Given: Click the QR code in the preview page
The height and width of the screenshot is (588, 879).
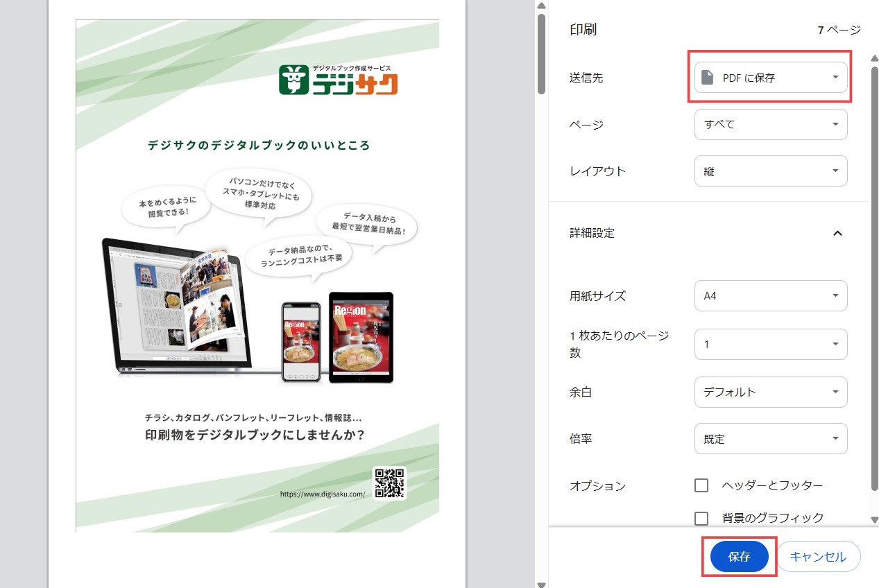Looking at the screenshot, I should [389, 483].
